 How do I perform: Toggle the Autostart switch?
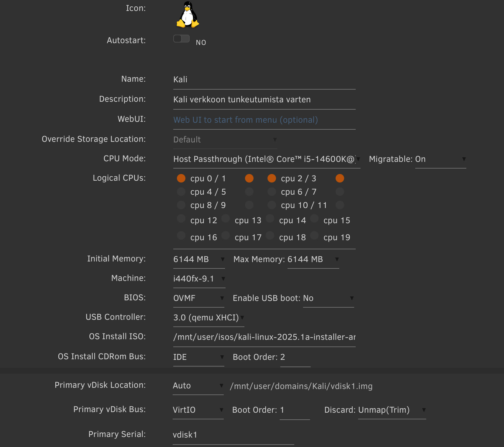pos(181,39)
